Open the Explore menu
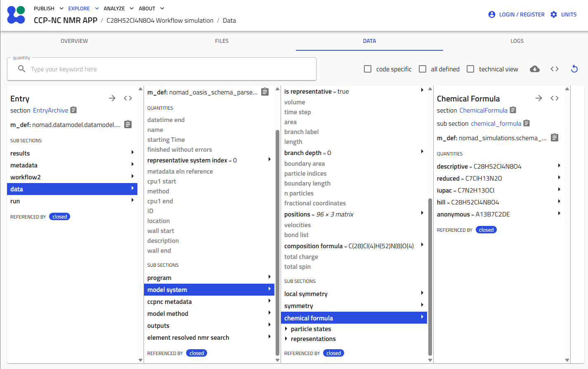This screenshot has height=369, width=588. click(84, 8)
